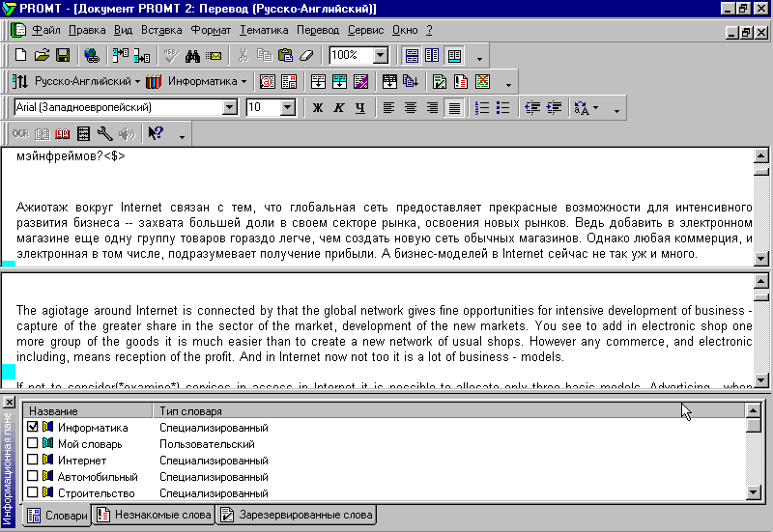Open the Arial font name dropdown
Screen dimensions: 773x532
point(230,107)
